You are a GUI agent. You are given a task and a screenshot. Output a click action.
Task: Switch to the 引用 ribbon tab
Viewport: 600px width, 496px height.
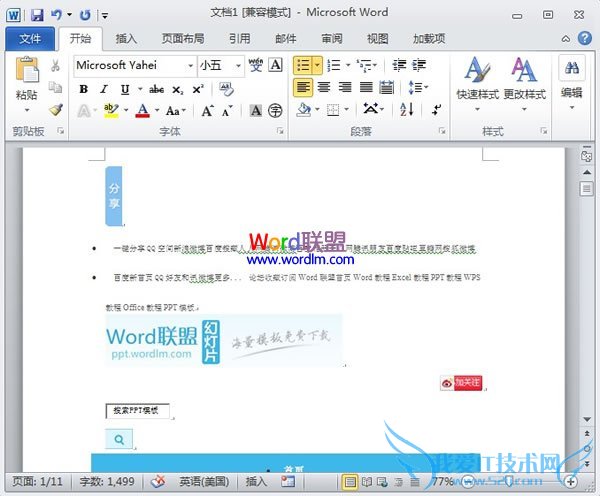240,39
